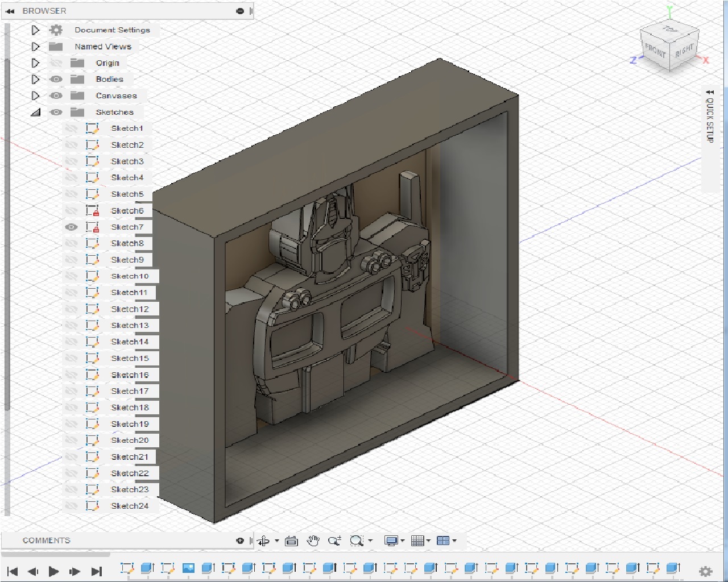Image resolution: width=728 pixels, height=582 pixels.
Task: Show Sketch1 using its eye icon
Action: 71,128
